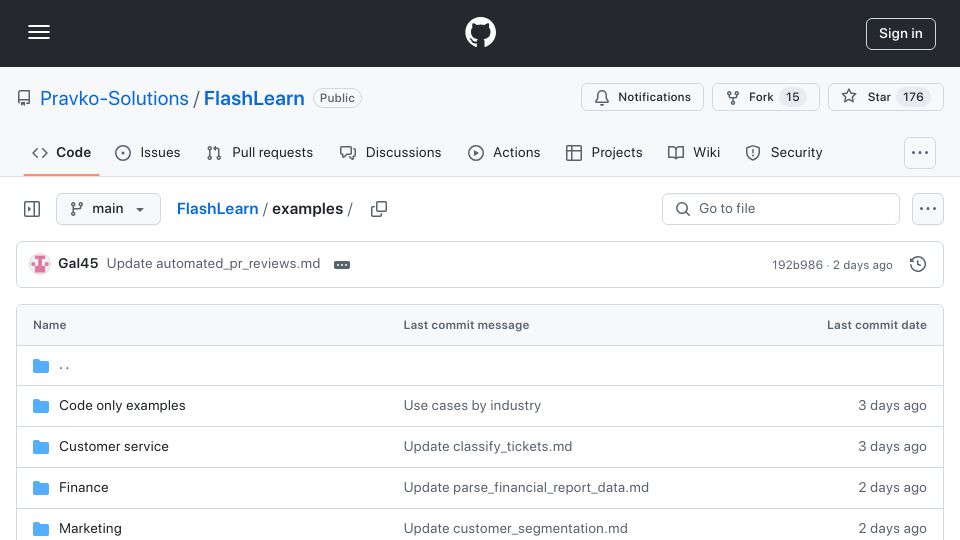
Task: Open the Issues tab
Action: pos(148,152)
